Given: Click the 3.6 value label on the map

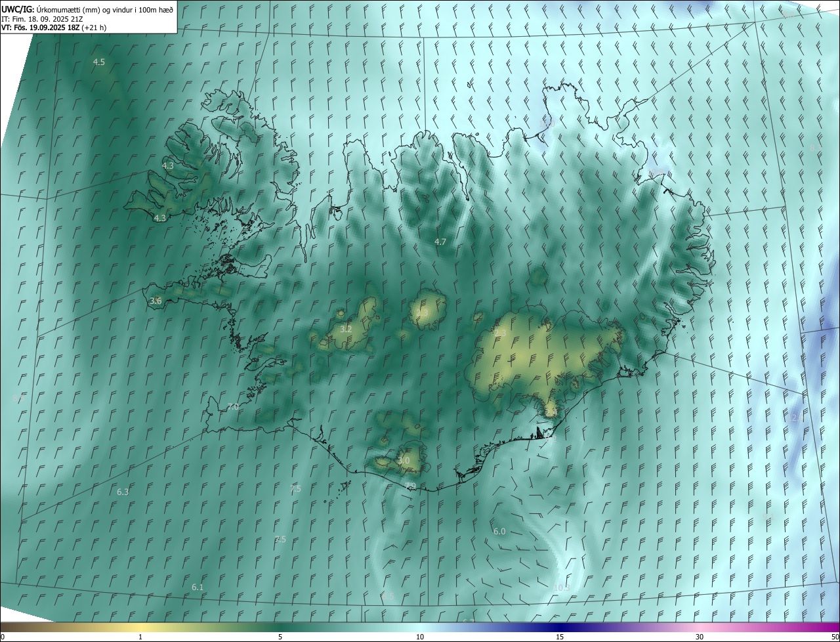Looking at the screenshot, I should click(156, 301).
